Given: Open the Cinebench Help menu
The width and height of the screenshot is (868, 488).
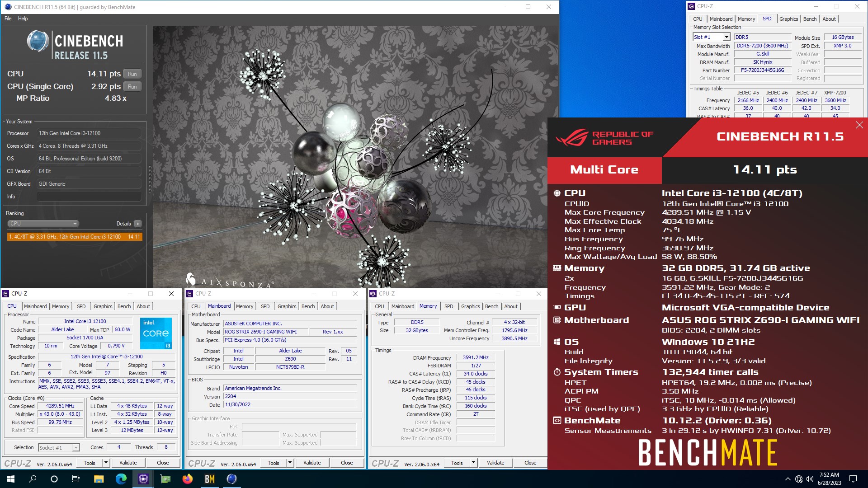Looking at the screenshot, I should 23,19.
